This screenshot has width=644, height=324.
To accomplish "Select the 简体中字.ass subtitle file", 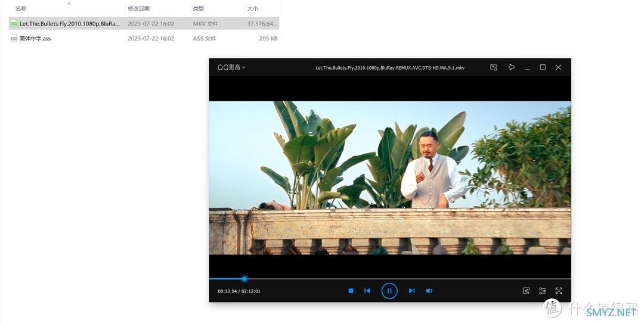I will click(x=144, y=38).
